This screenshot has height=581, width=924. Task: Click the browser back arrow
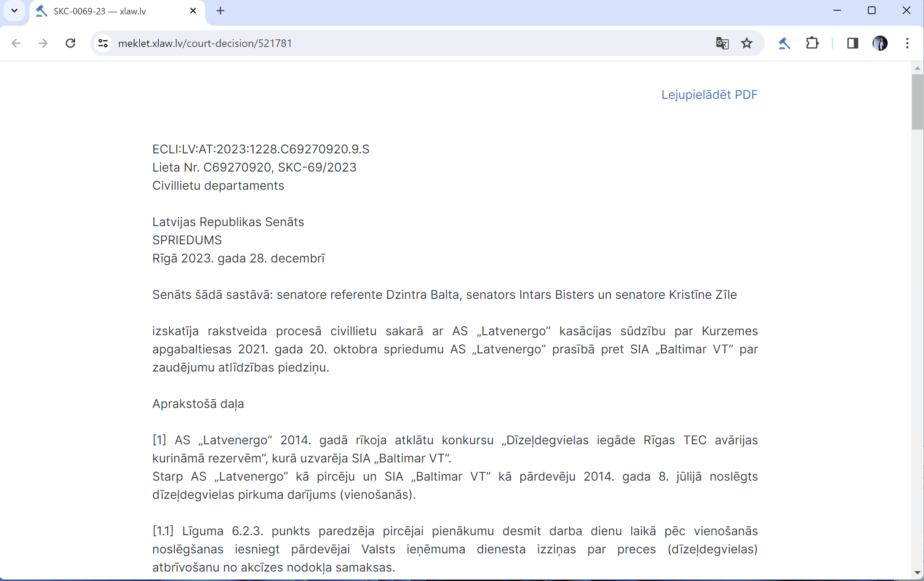16,43
